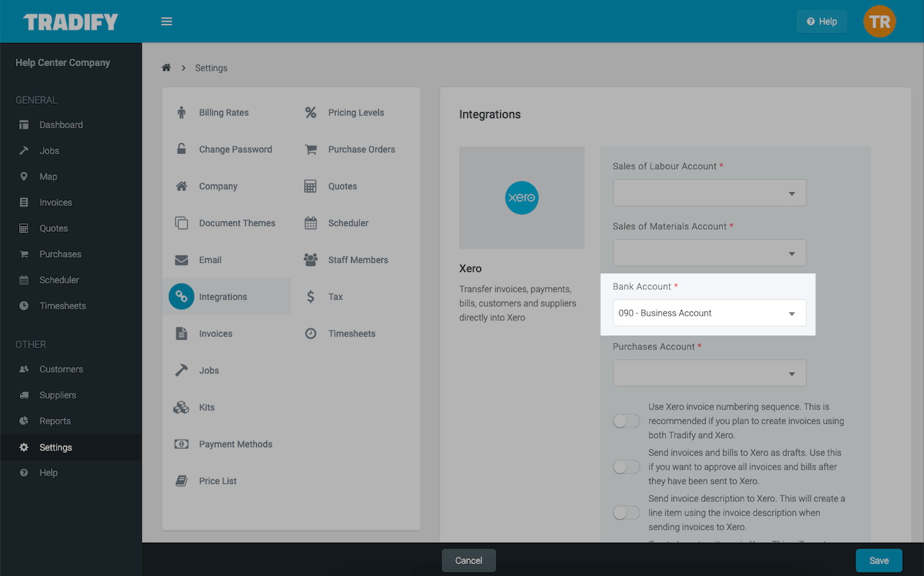
Task: Click the Suppliers truck icon in sidebar
Action: pyautogui.click(x=24, y=395)
